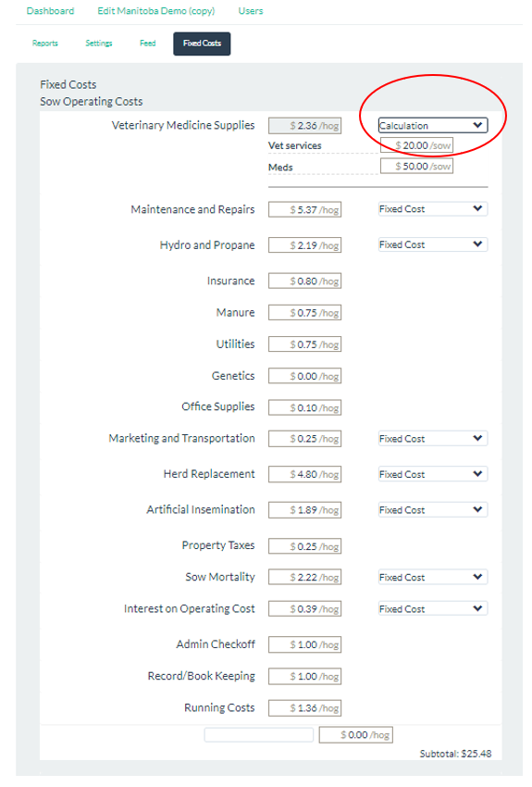The width and height of the screenshot is (532, 787).
Task: Go to the Feed tab
Action: pos(147,44)
